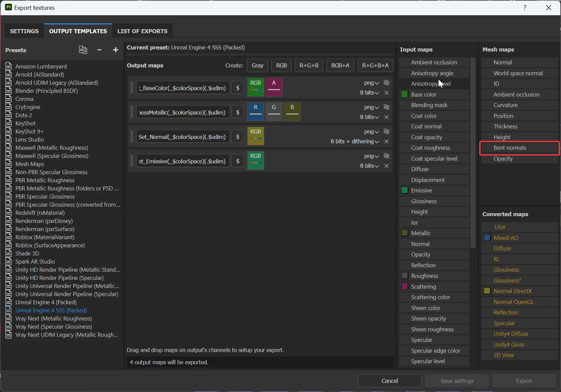
Task: Open the 8 bits depth dropdown for the Emissive map
Action: [369, 166]
